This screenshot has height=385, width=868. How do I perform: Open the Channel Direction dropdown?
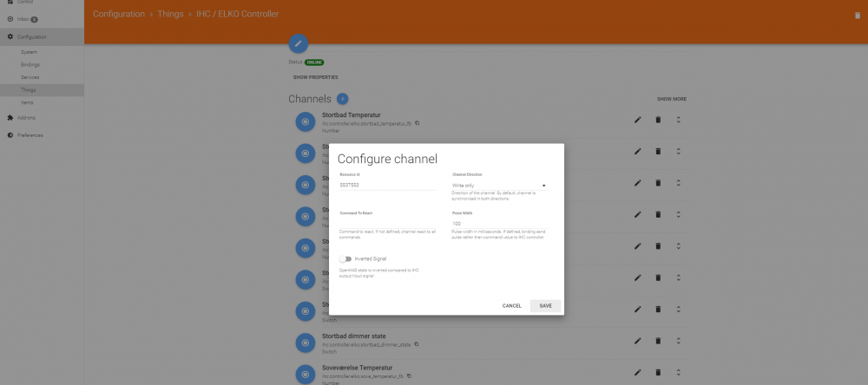499,186
